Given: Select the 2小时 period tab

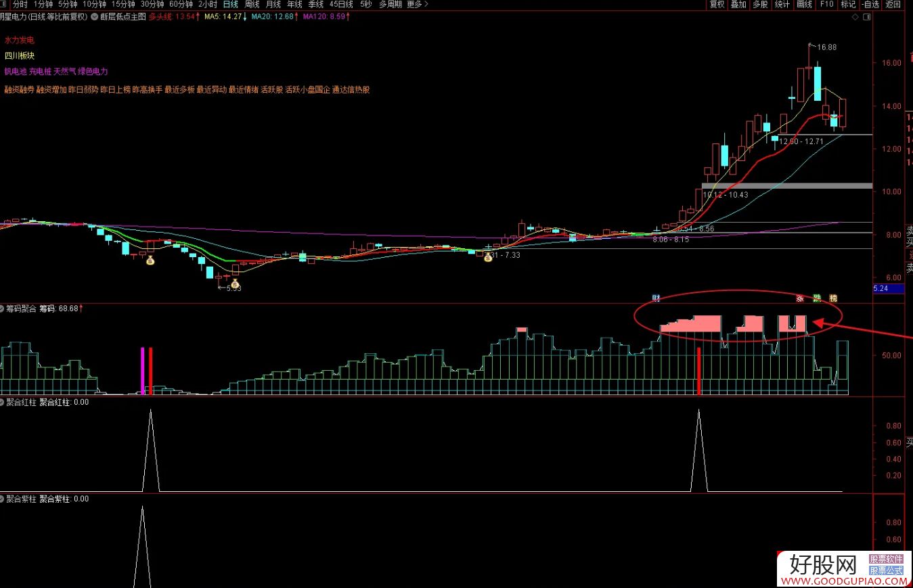Looking at the screenshot, I should [x=208, y=4].
